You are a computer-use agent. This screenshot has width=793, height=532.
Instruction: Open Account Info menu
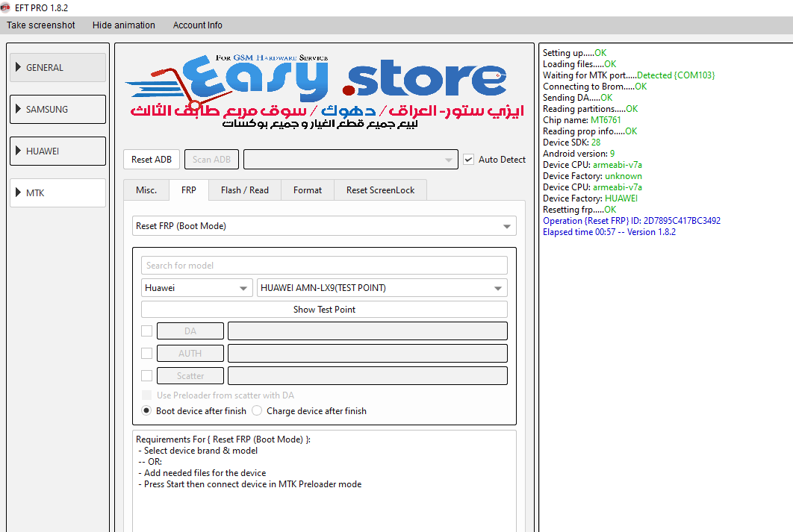[x=197, y=25]
